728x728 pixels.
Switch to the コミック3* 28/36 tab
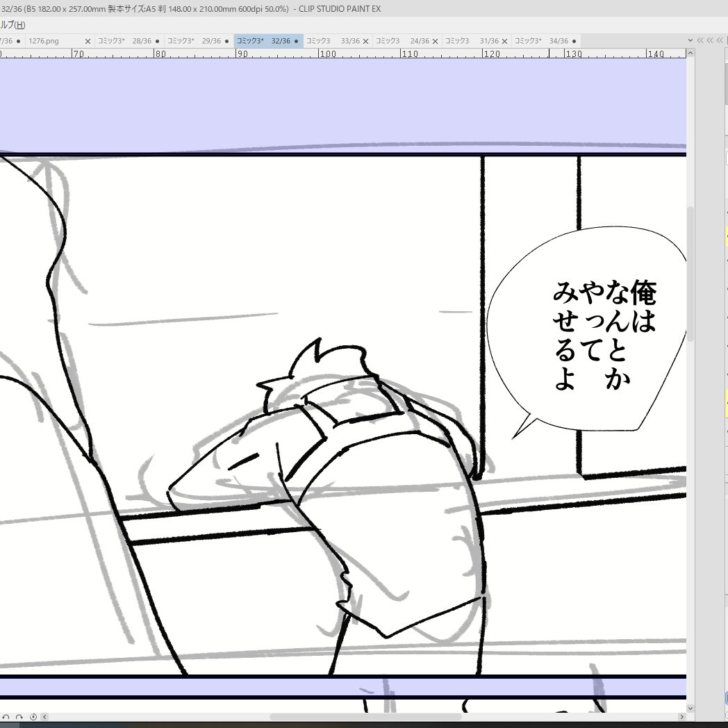[x=129, y=41]
